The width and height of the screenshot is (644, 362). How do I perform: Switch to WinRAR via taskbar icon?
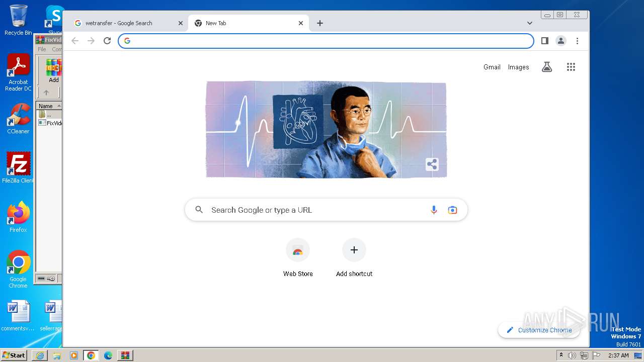pos(125,355)
